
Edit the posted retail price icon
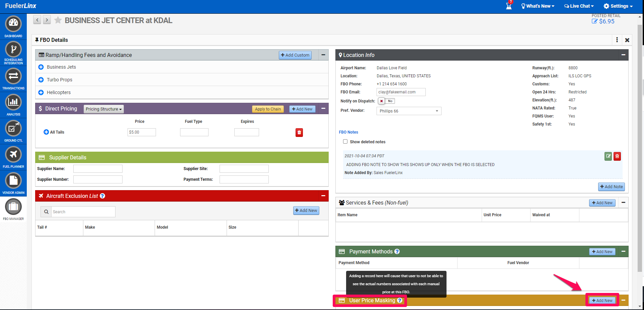tap(594, 21)
